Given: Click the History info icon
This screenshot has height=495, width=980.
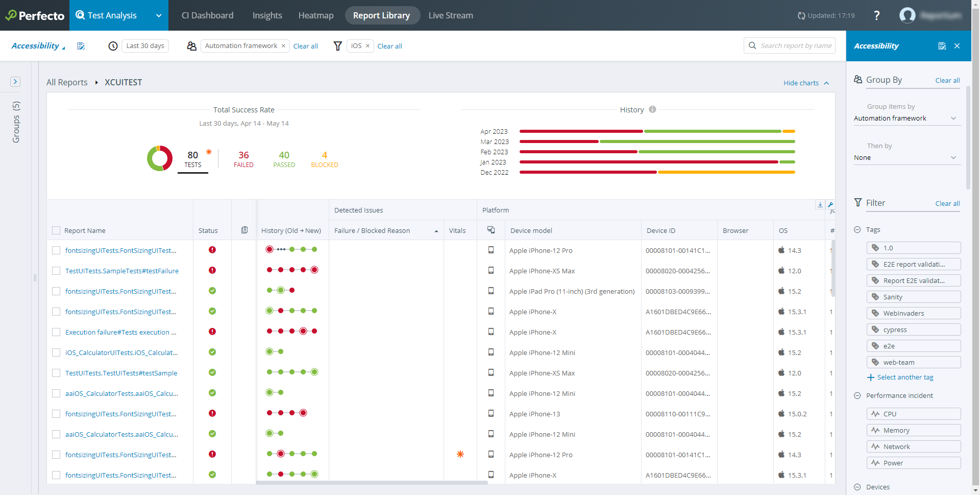Looking at the screenshot, I should click(652, 109).
